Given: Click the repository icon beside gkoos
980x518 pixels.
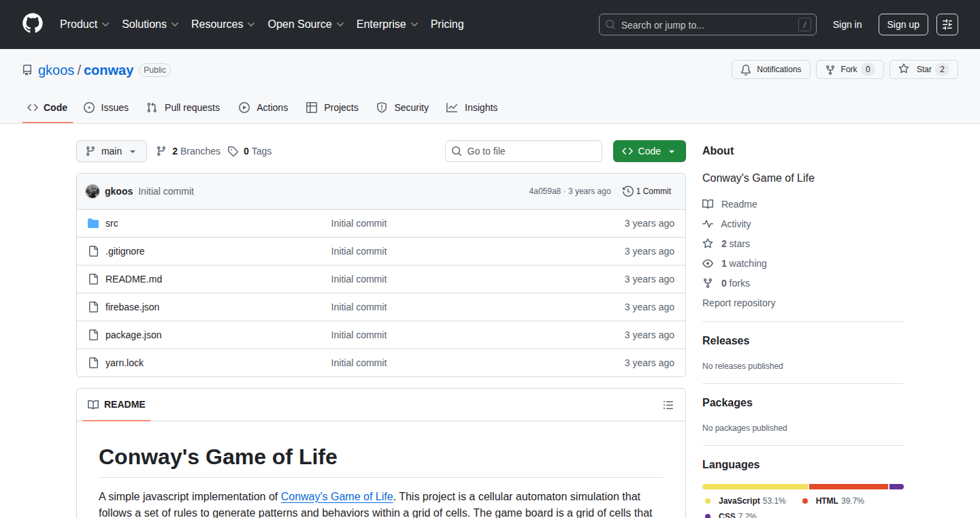Looking at the screenshot, I should (x=27, y=70).
